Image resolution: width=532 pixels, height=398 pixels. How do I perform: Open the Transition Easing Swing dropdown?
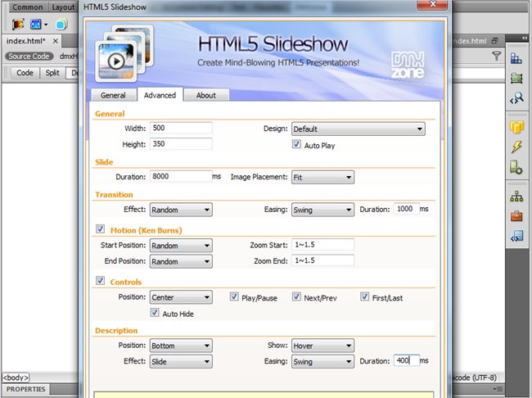[322, 210]
